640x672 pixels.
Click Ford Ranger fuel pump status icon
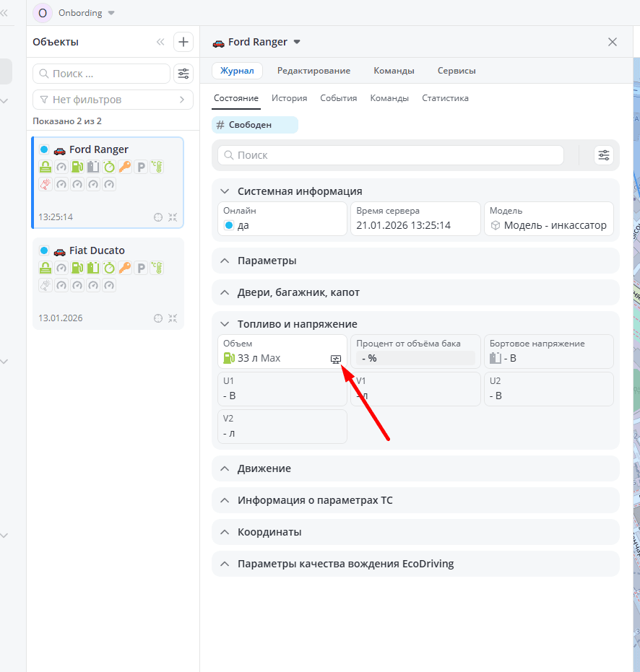(77, 167)
